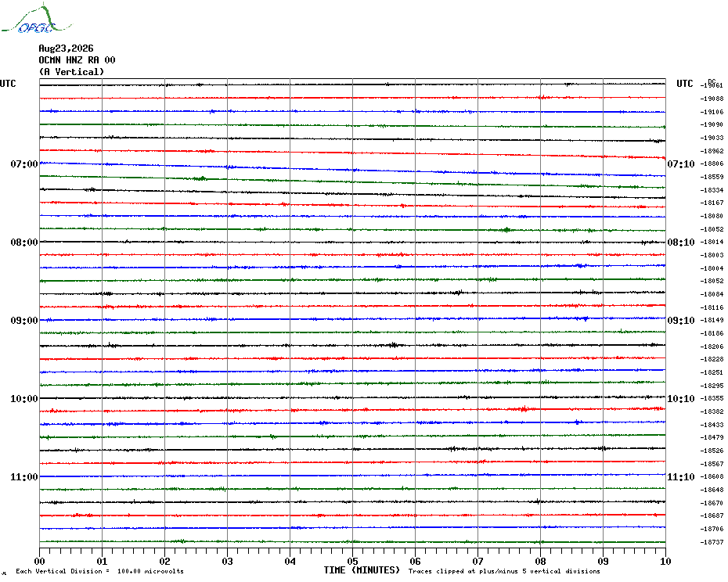Click the Traces clipped footnote text
The image size is (728, 582).
tap(504, 571)
